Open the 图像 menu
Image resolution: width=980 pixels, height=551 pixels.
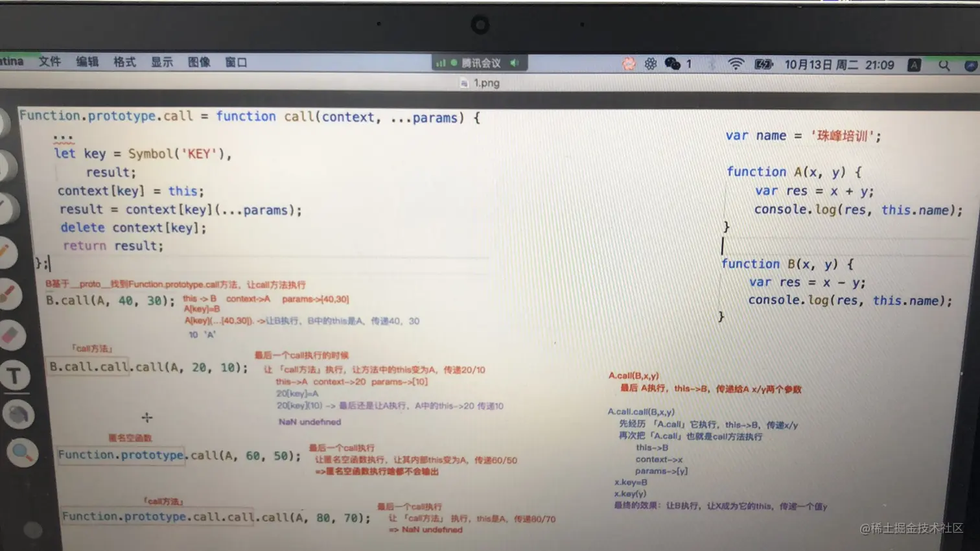pyautogui.click(x=199, y=62)
